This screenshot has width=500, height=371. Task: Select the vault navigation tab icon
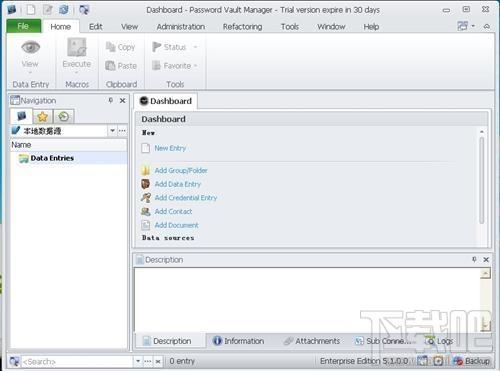tap(22, 116)
